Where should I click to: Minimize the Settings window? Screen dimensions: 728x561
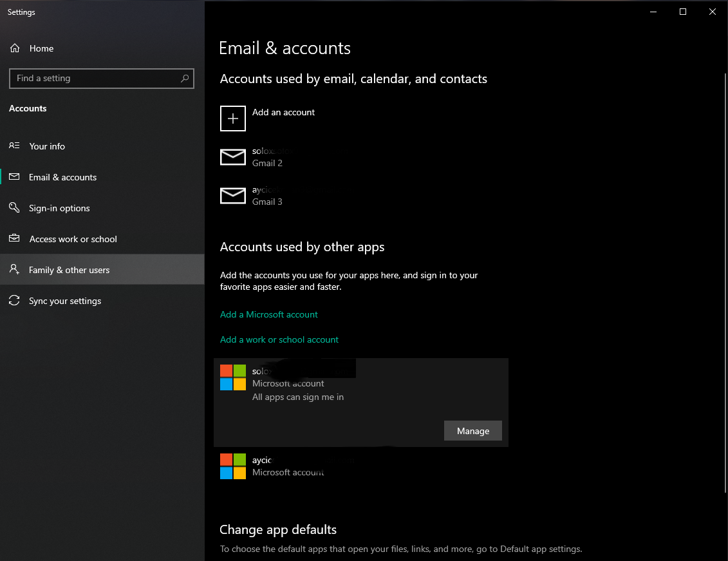tap(653, 12)
